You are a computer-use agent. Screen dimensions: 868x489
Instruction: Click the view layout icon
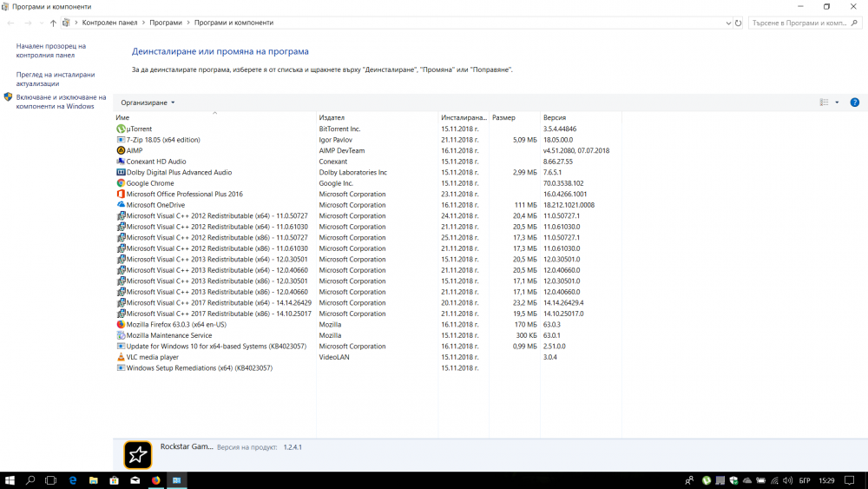pyautogui.click(x=825, y=102)
